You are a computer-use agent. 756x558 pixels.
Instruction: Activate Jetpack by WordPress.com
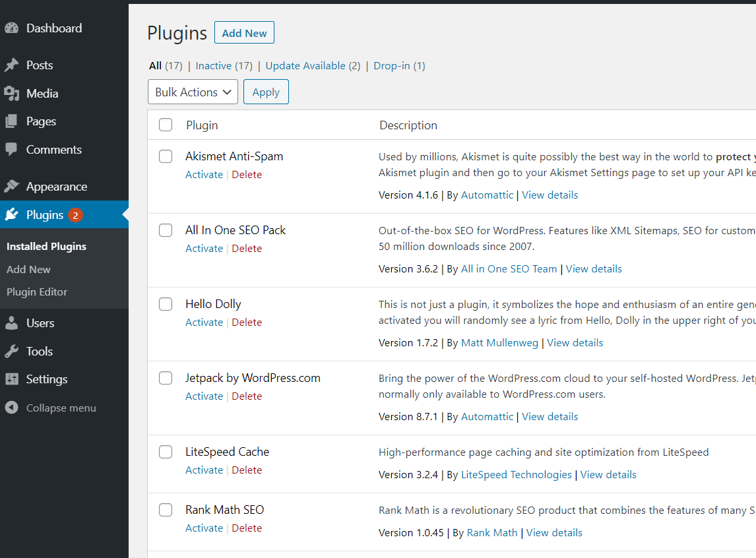click(x=204, y=396)
